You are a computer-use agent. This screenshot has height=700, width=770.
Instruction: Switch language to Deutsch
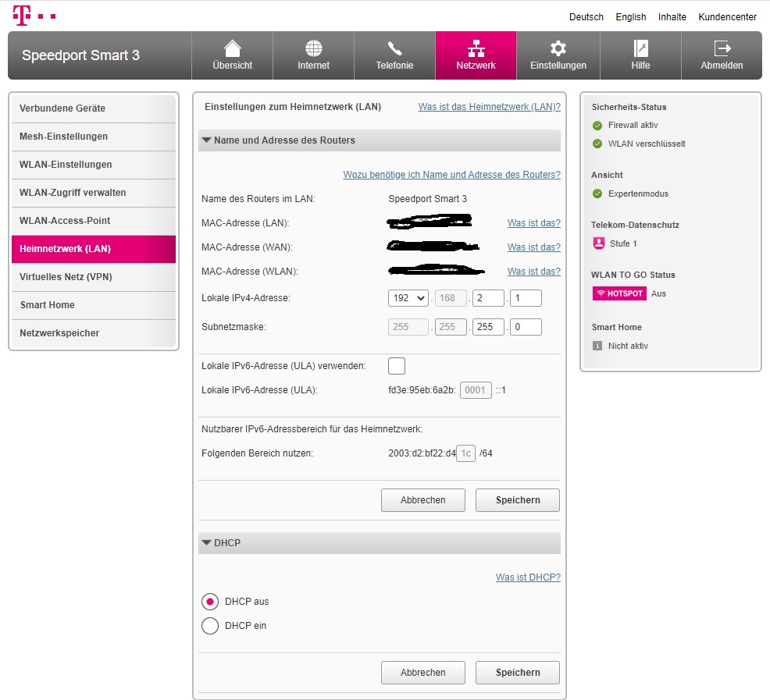[586, 17]
